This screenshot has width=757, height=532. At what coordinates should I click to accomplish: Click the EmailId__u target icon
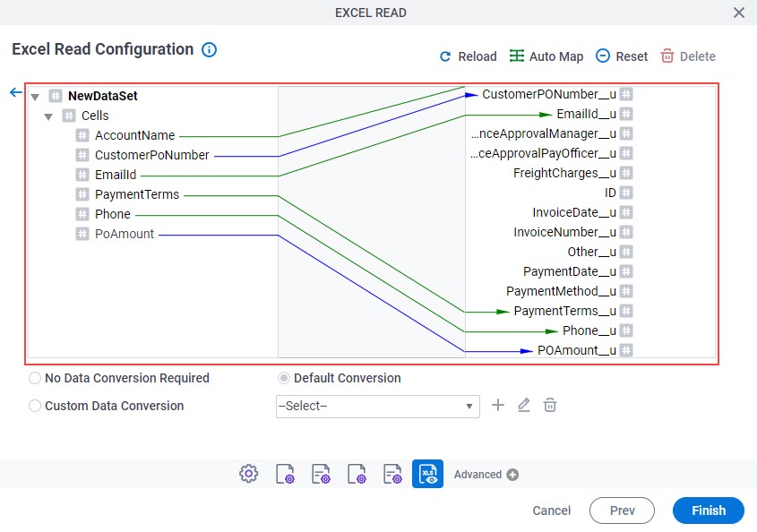point(626,114)
